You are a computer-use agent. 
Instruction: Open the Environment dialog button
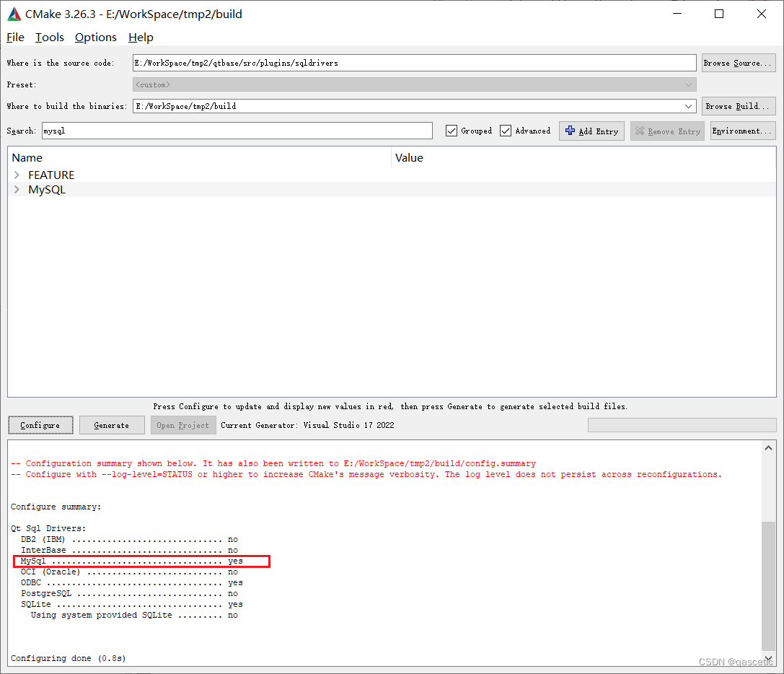(742, 131)
